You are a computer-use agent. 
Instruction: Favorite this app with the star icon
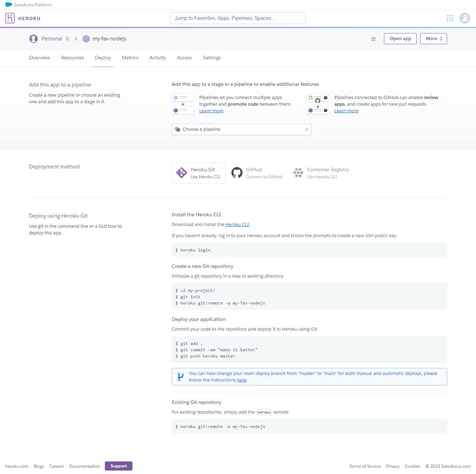pos(373,39)
